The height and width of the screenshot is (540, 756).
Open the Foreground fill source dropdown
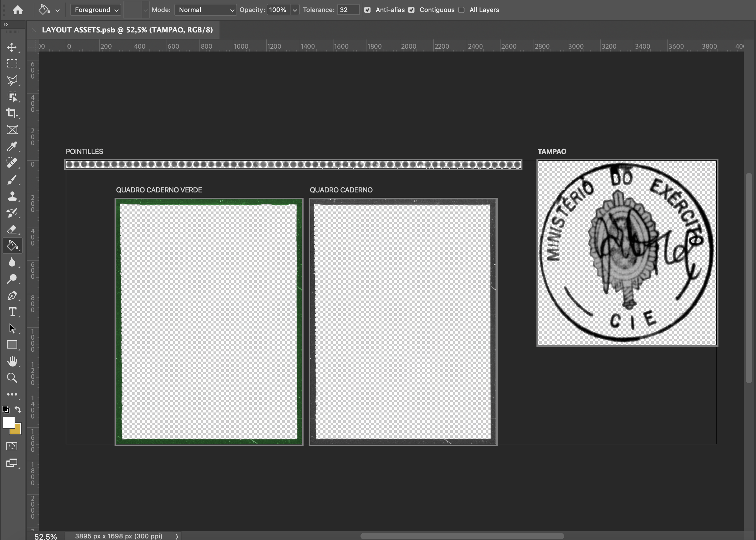[95, 10]
